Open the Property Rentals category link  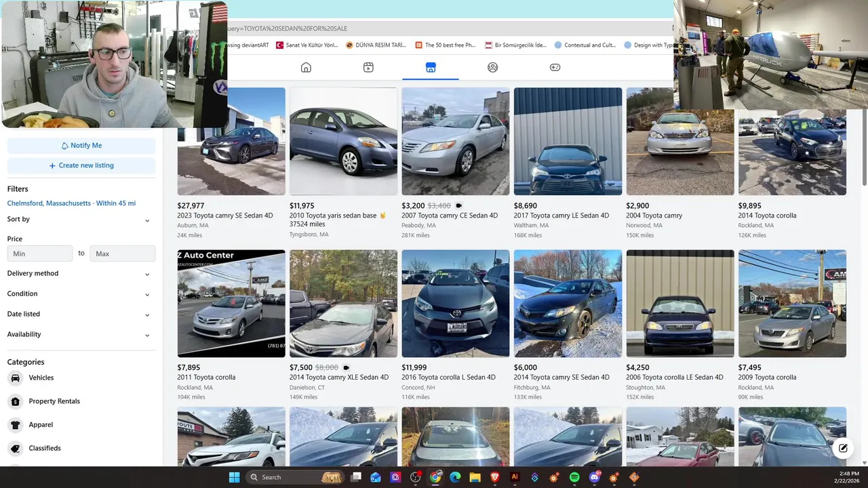(x=54, y=401)
